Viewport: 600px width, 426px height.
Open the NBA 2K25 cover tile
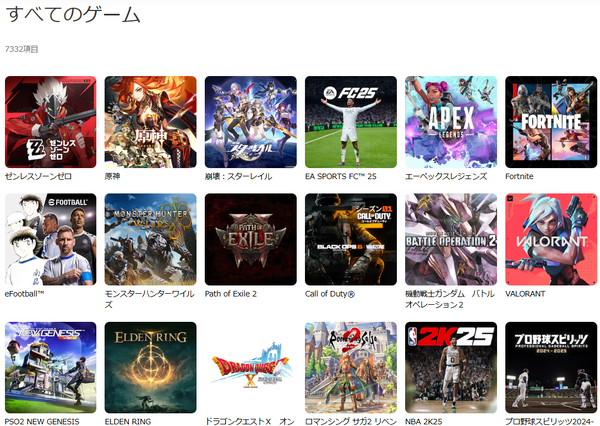point(451,367)
